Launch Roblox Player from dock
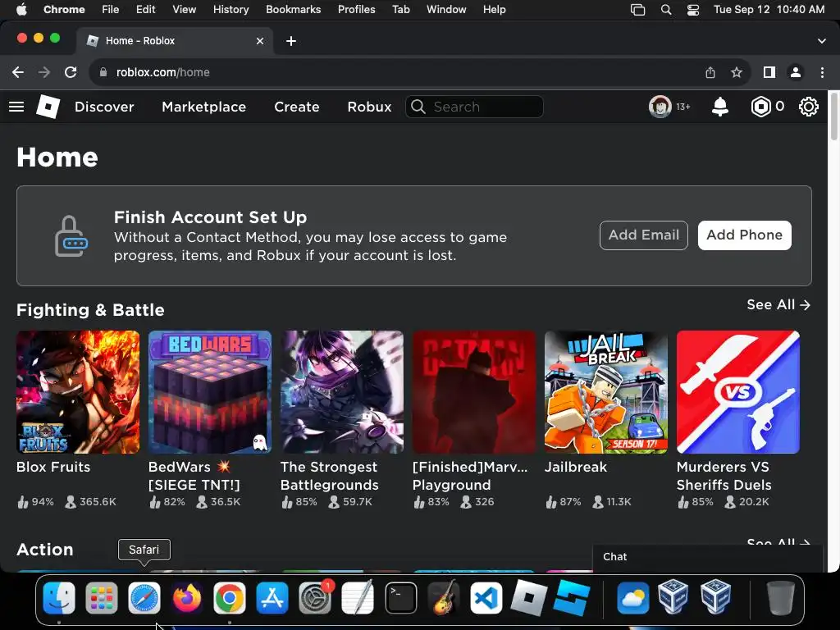Screen dimensions: 840x630 [x=529, y=597]
